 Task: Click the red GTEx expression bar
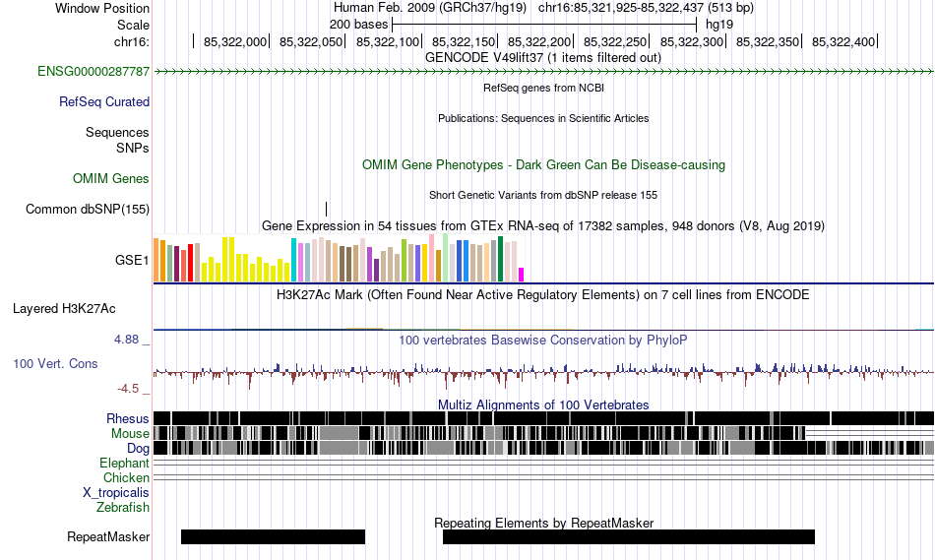pos(190,263)
